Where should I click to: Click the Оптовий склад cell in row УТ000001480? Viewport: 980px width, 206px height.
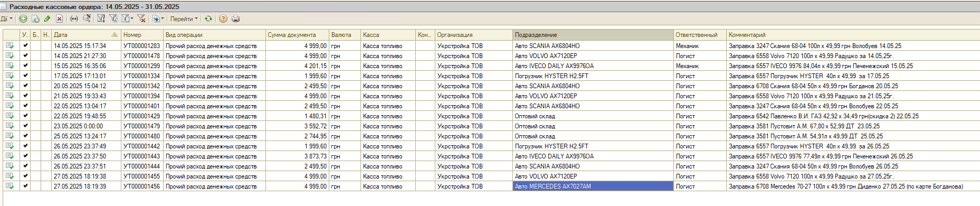tap(593, 136)
